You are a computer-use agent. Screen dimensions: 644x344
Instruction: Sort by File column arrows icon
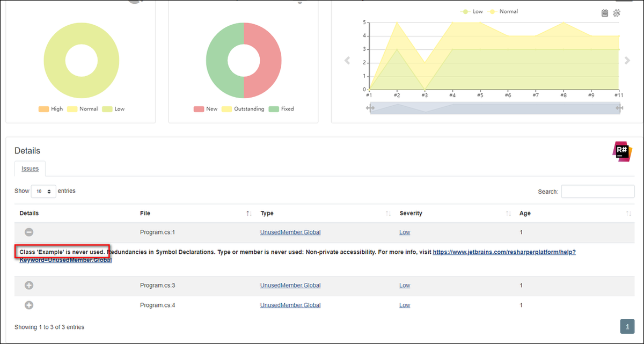tap(249, 214)
